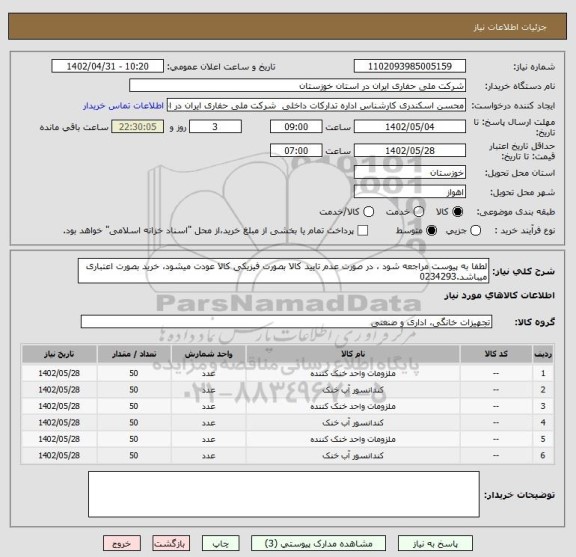Click the date 1402/05/28 in row 6

(x=59, y=456)
